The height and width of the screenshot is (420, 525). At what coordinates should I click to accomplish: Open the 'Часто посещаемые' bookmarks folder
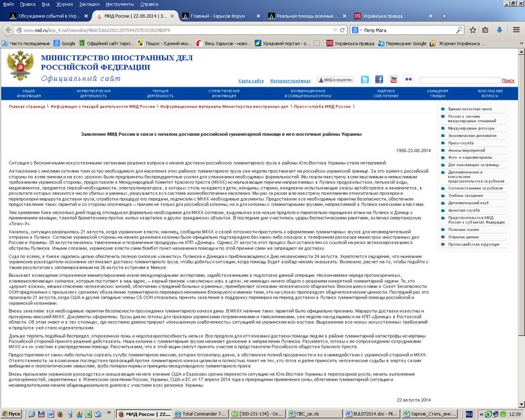(x=26, y=43)
